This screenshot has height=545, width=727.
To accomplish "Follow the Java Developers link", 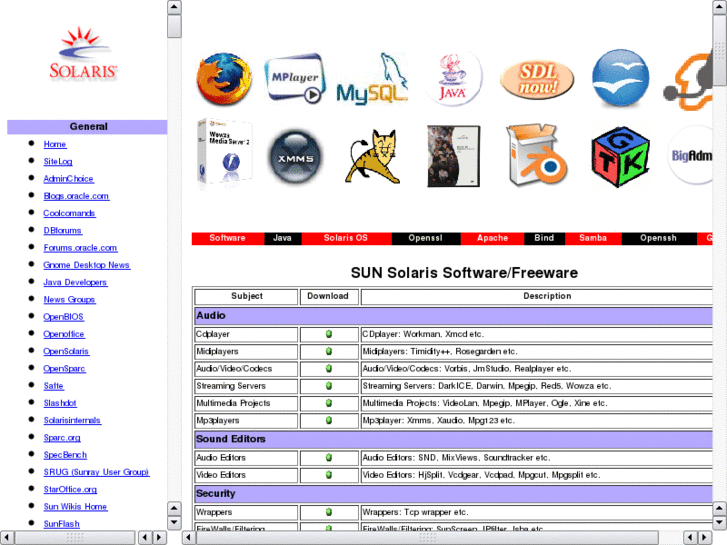I will click(75, 282).
